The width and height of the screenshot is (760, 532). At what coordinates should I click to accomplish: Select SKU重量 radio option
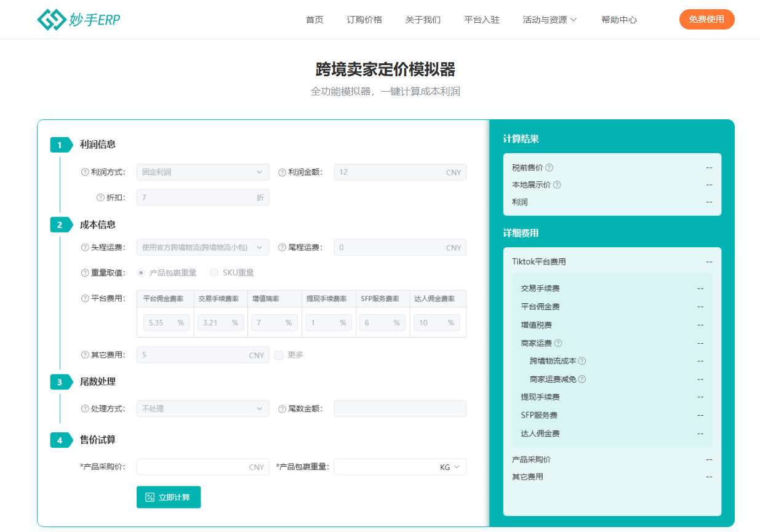214,272
